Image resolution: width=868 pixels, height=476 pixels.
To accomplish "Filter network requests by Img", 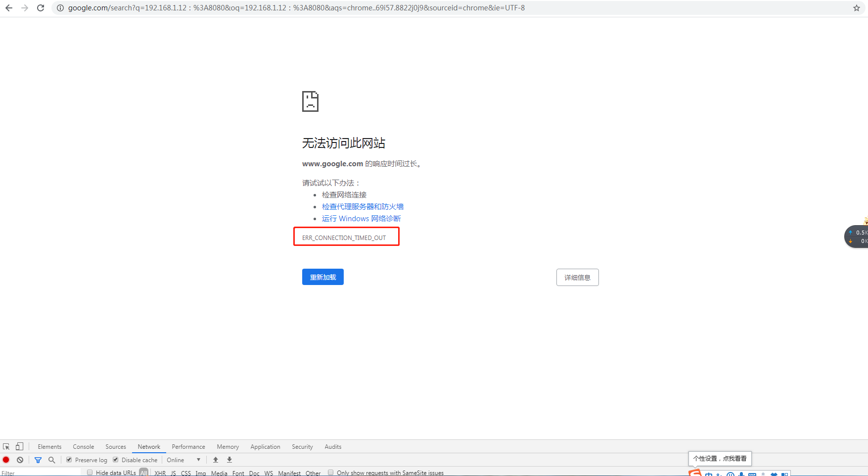I will (x=201, y=473).
